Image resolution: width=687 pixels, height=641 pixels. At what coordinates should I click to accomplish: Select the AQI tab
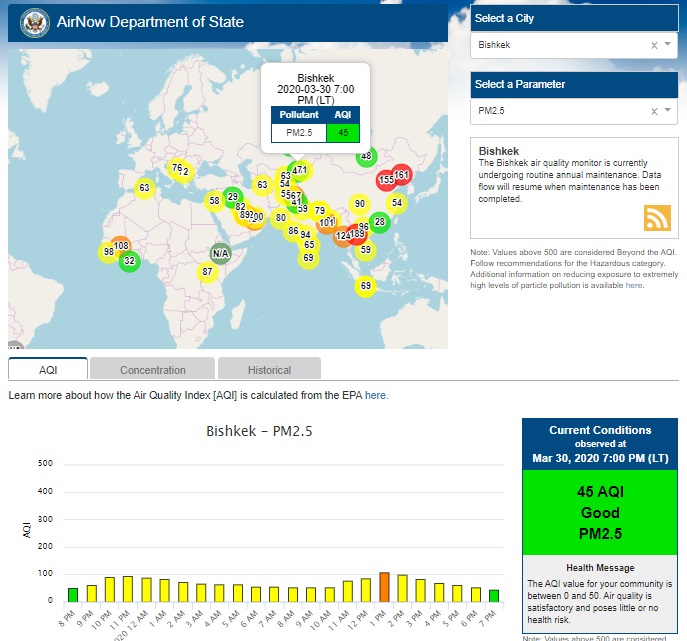(x=48, y=370)
